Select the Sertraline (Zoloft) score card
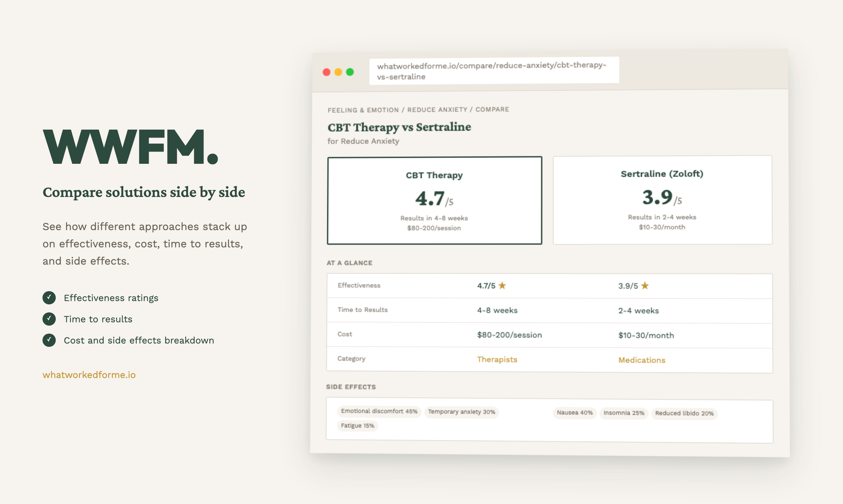This screenshot has height=504, width=843. pos(662,200)
